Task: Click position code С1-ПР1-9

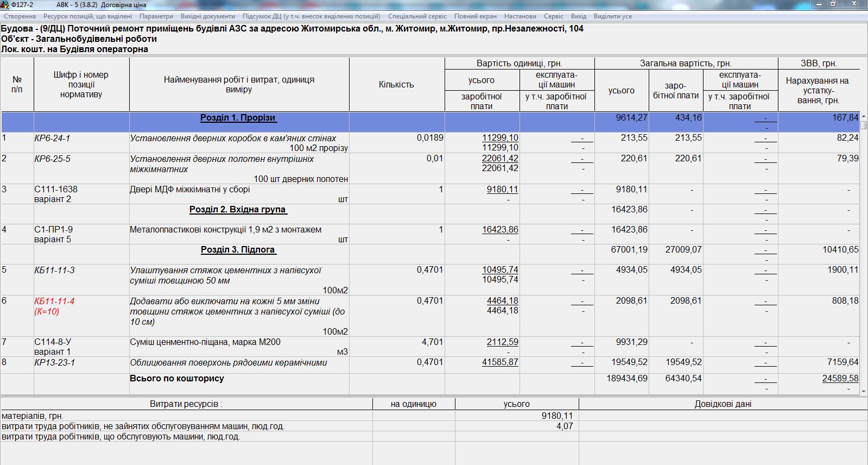Action: click(x=53, y=230)
